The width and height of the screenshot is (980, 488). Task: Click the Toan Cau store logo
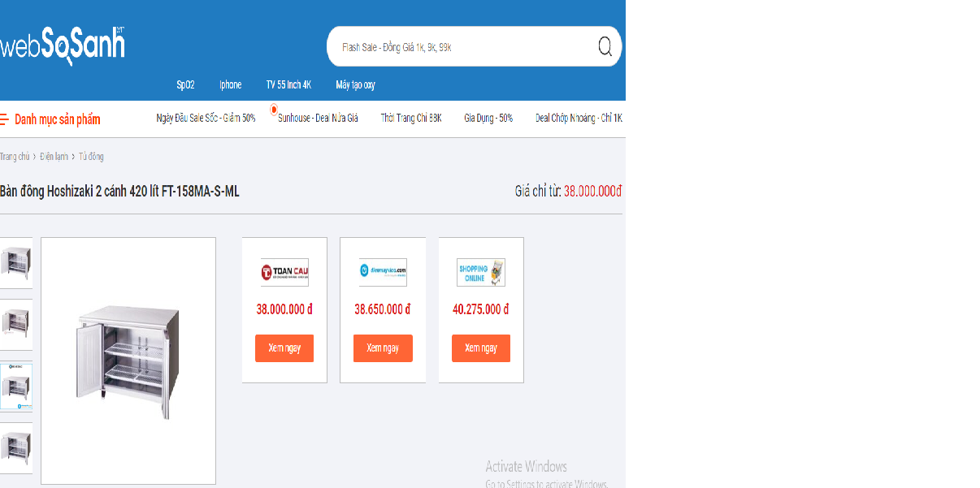pyautogui.click(x=284, y=273)
